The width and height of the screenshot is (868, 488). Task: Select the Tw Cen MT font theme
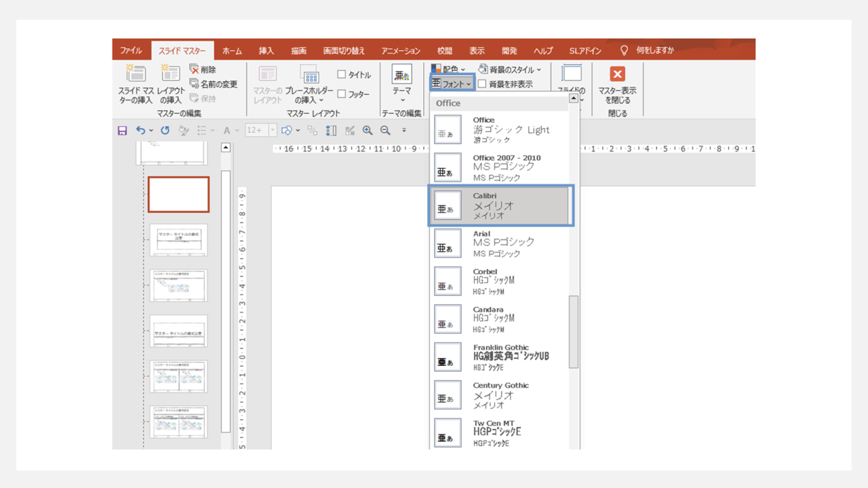pos(499,432)
